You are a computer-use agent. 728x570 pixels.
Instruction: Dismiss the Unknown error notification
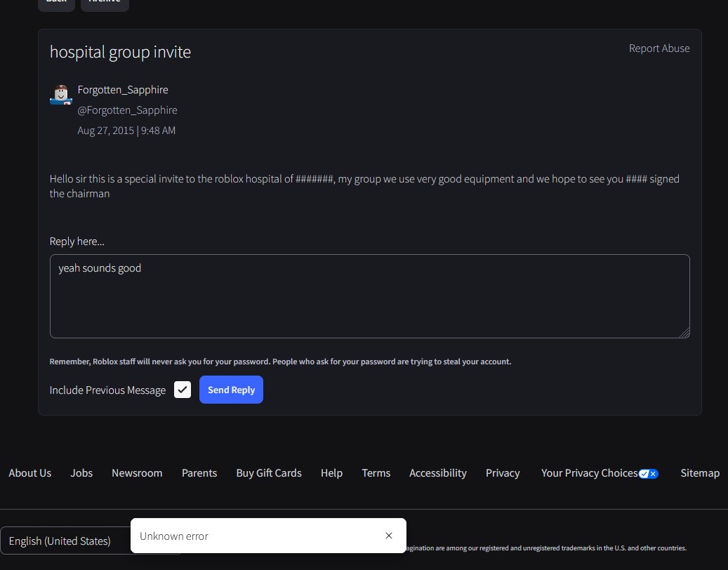pyautogui.click(x=389, y=536)
